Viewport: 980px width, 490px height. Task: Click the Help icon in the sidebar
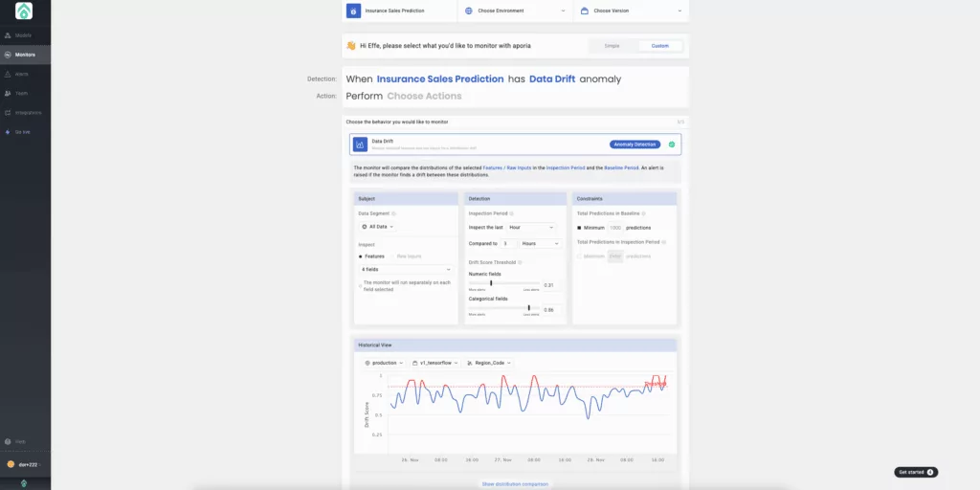tap(8, 441)
